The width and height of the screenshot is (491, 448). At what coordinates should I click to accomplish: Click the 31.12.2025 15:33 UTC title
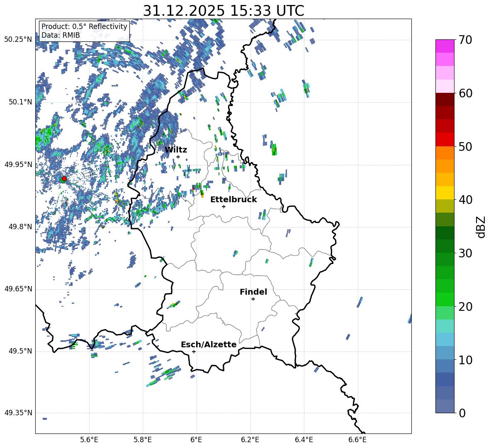pyautogui.click(x=223, y=11)
